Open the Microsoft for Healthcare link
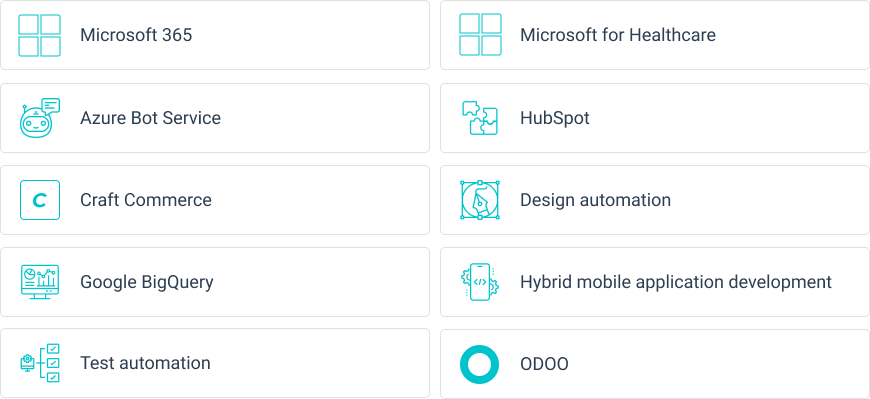The height and width of the screenshot is (399, 870). (618, 35)
